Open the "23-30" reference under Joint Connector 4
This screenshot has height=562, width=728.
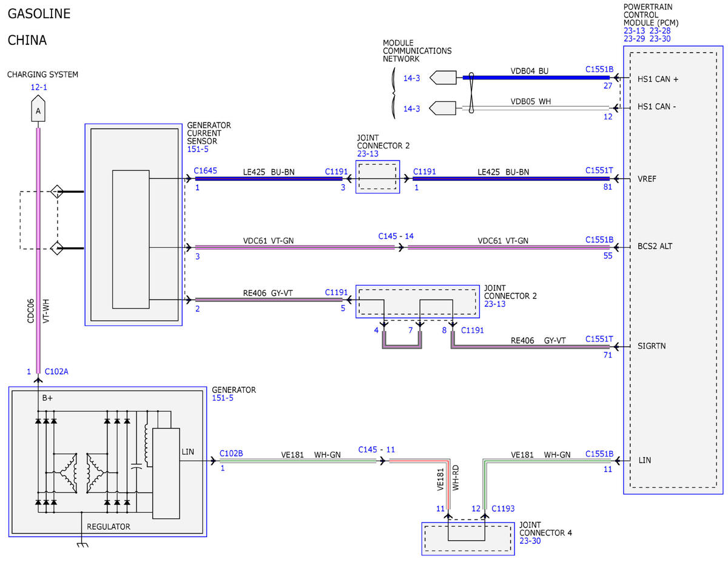coord(530,541)
